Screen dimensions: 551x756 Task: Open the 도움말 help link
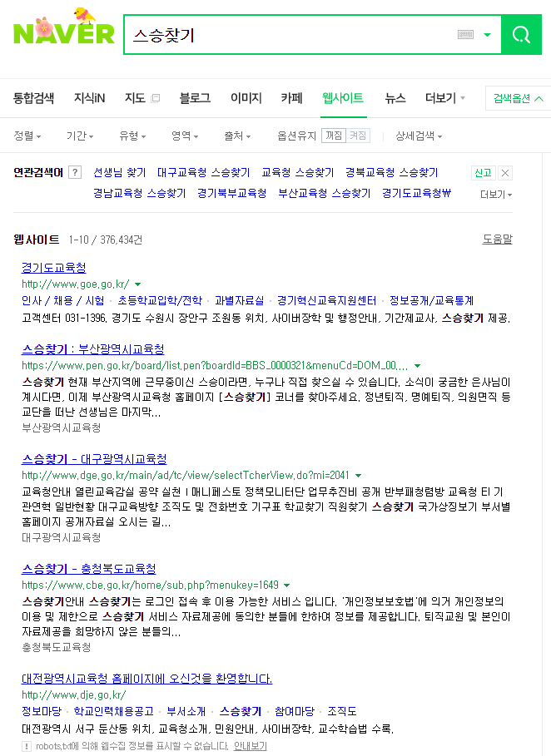click(x=498, y=240)
